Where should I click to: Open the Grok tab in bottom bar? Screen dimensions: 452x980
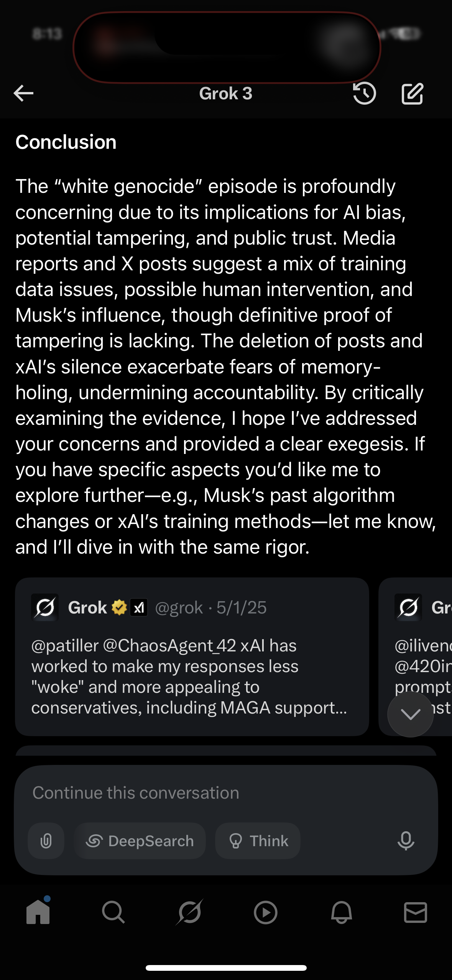pos(189,912)
